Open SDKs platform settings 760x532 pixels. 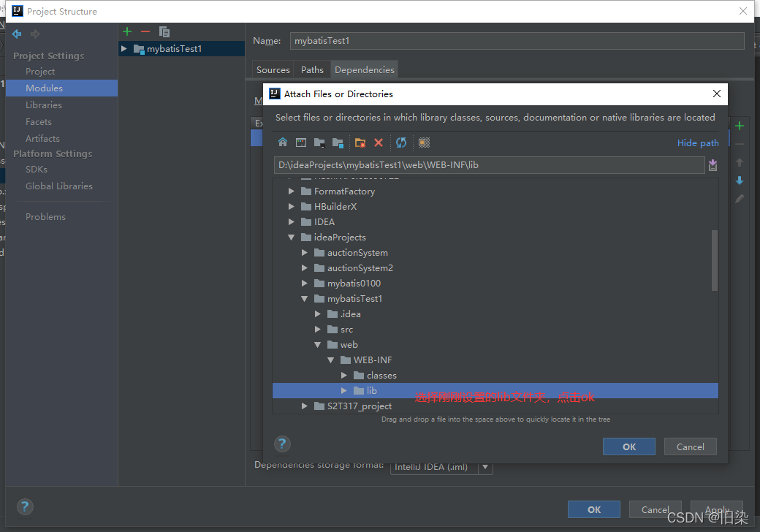click(x=37, y=170)
